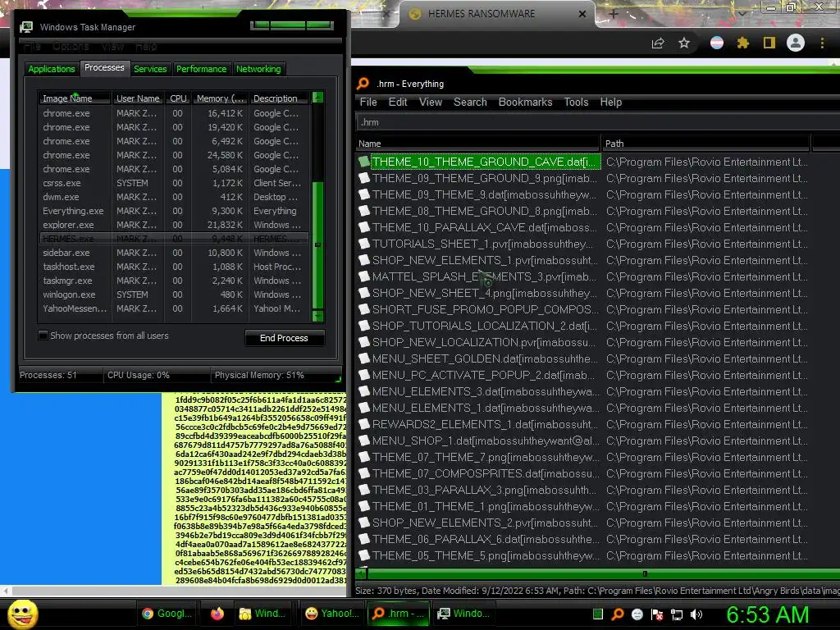The width and height of the screenshot is (840, 630).
Task: Select YahooMessenger process row
Action: 174,308
